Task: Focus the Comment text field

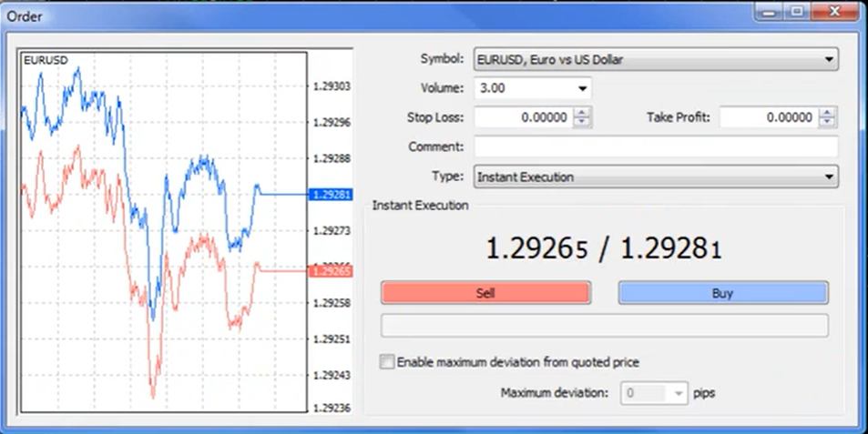Action: pos(656,147)
